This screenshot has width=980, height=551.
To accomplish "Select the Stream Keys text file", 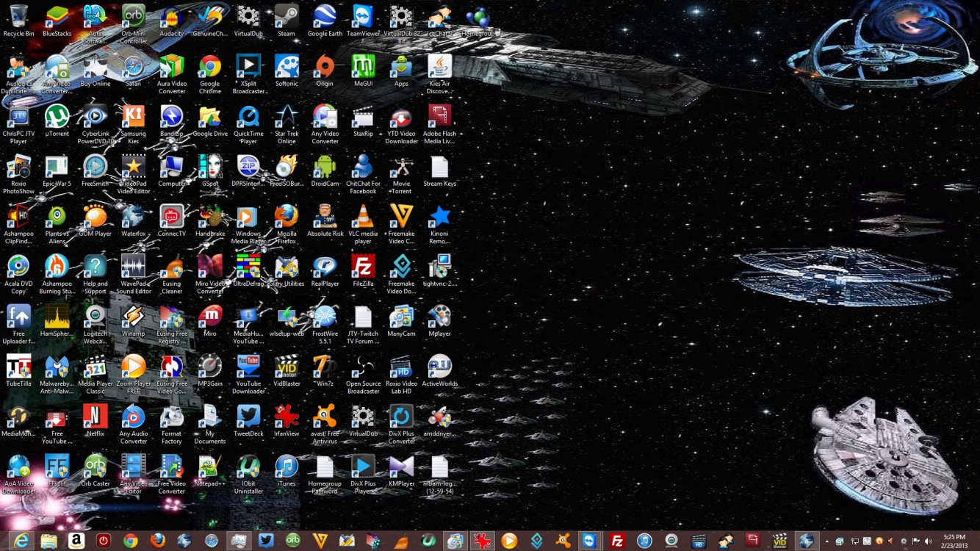I will coord(439,170).
